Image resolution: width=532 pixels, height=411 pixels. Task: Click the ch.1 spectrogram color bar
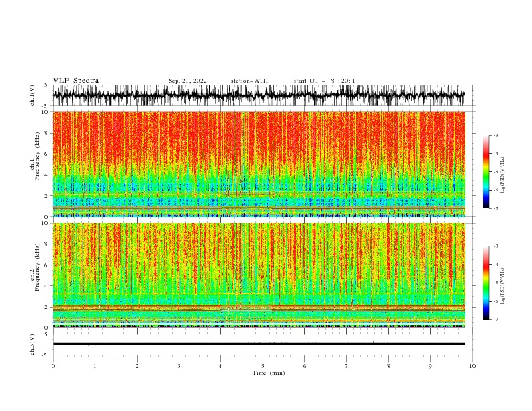point(486,172)
